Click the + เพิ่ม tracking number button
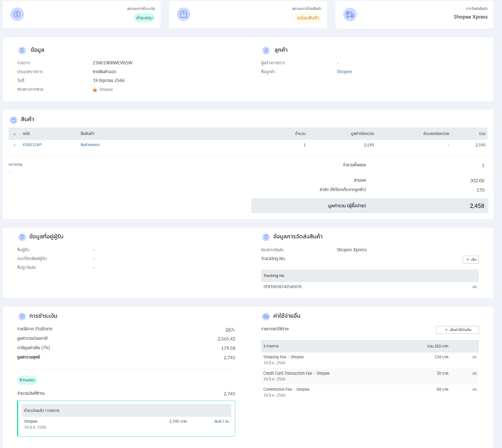The height and width of the screenshot is (448, 502). point(471,260)
